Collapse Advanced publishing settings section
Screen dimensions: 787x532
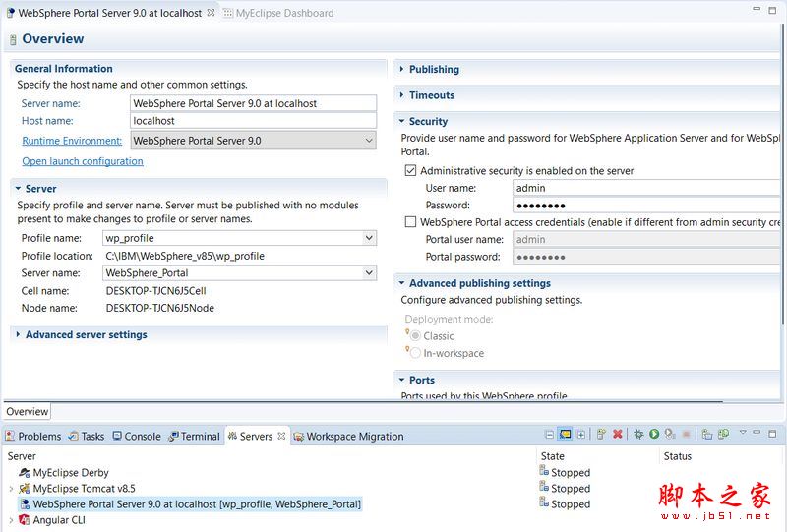coord(401,283)
